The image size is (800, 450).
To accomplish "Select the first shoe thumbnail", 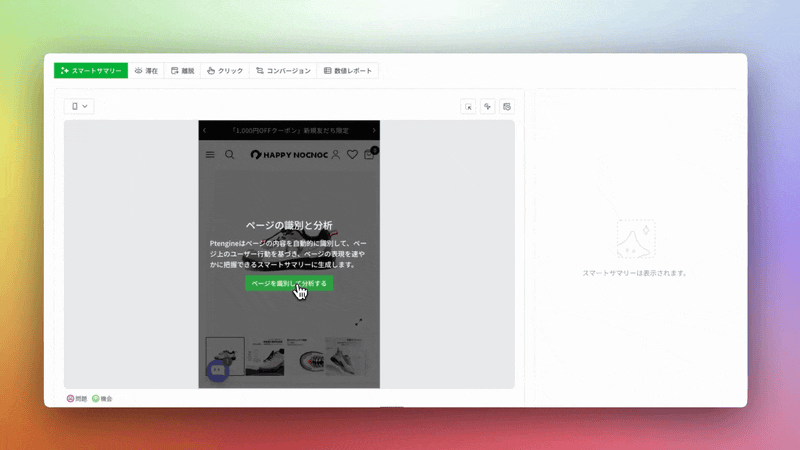I will click(224, 356).
